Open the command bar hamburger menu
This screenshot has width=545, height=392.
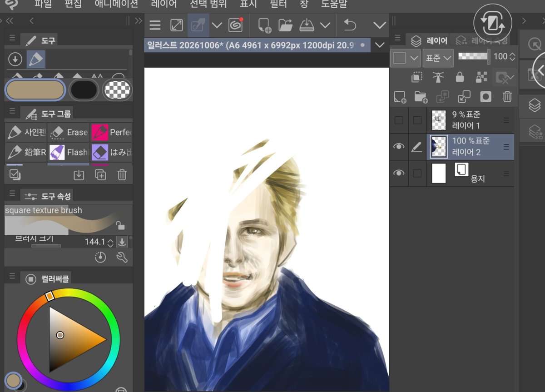tap(155, 25)
